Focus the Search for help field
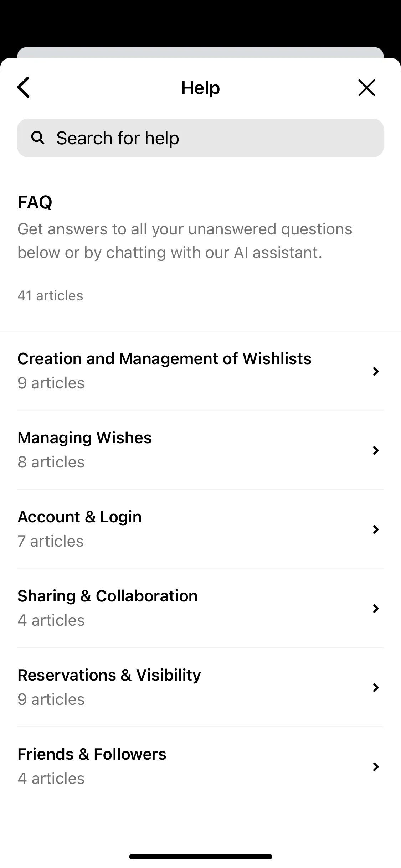This screenshot has width=401, height=868. (200, 138)
